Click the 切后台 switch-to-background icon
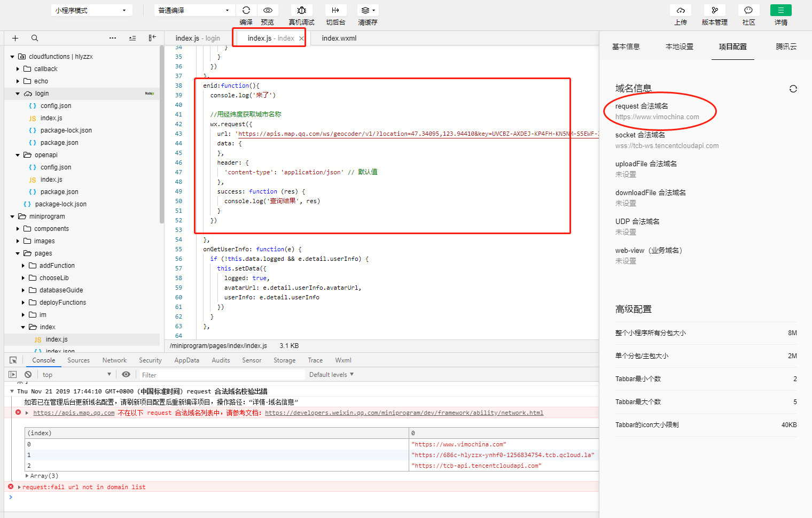The image size is (812, 518). tap(335, 10)
